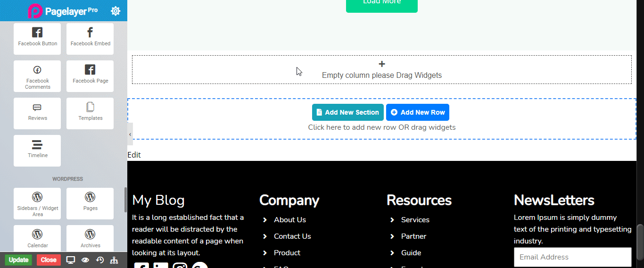Choose the Facebook Page widget
Viewport: 644px width, 268px height.
tap(90, 75)
